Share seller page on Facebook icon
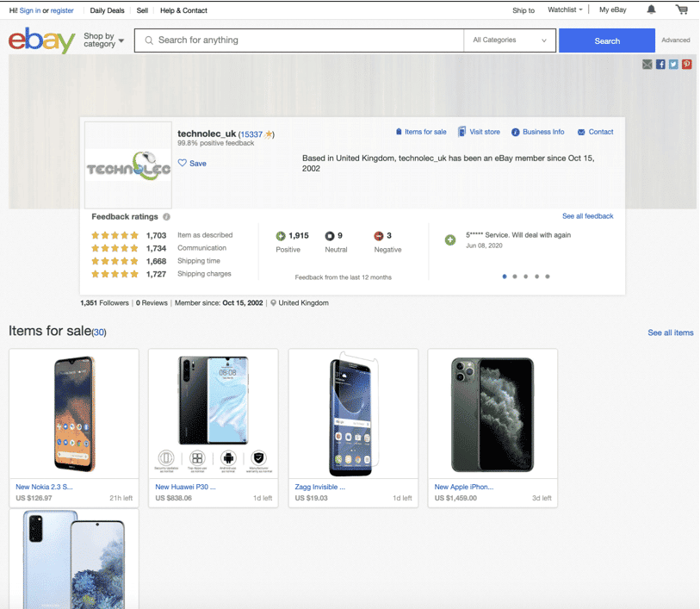The height and width of the screenshot is (609, 700). click(x=660, y=65)
